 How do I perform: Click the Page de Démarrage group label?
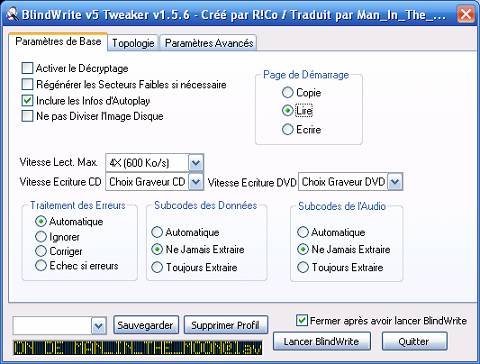[306, 75]
